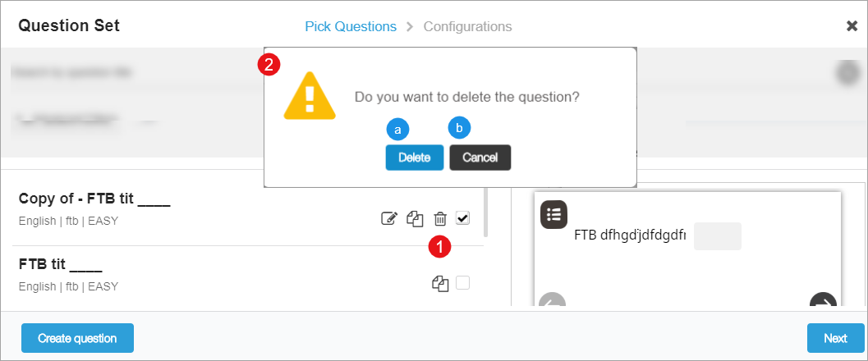This screenshot has height=361, width=868.
Task: Go to previous preview with left arrow
Action: (x=553, y=303)
